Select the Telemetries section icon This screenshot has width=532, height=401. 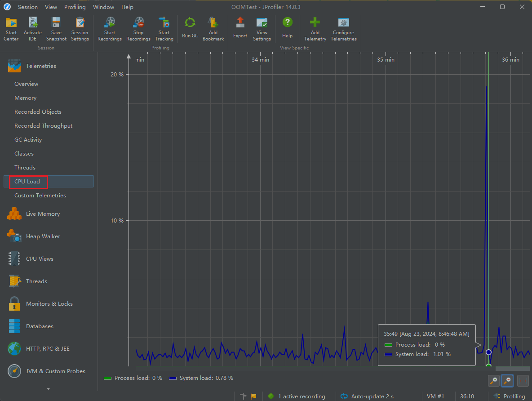click(x=14, y=66)
